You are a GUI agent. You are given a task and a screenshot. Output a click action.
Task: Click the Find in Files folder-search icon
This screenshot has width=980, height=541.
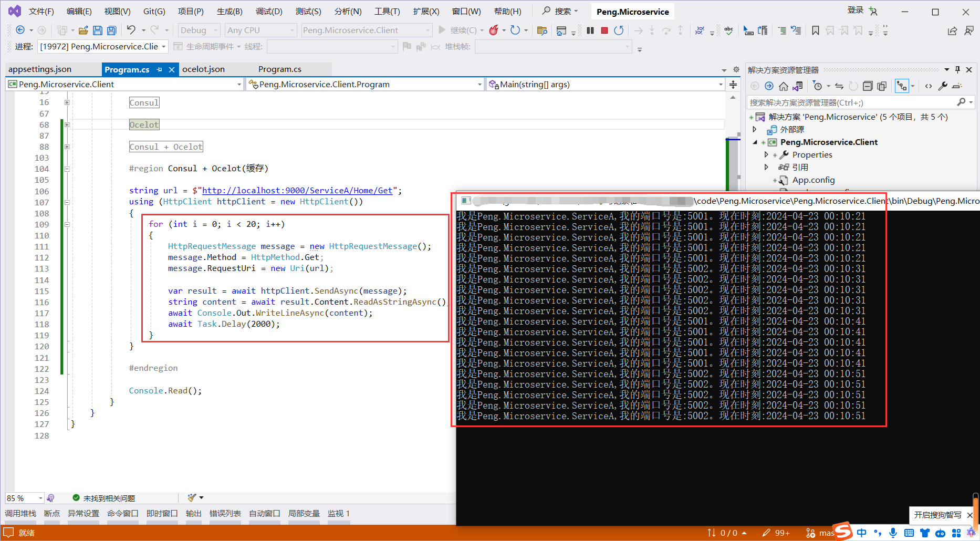542,30
